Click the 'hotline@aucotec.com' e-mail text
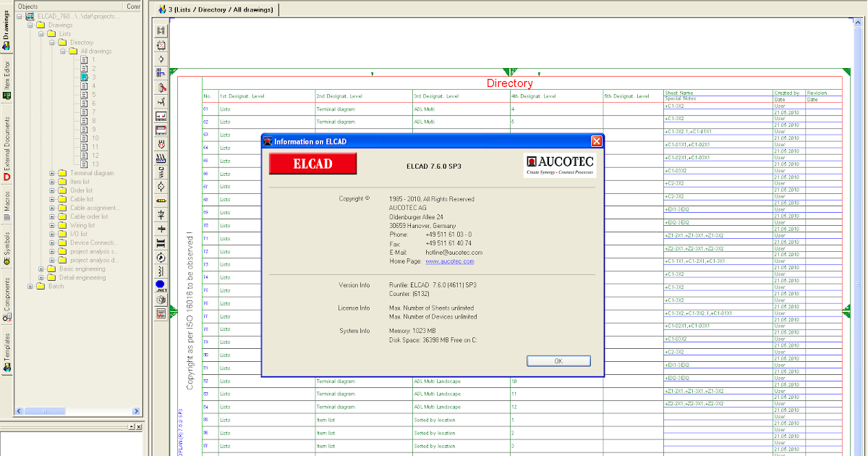The height and width of the screenshot is (456, 868). (454, 253)
